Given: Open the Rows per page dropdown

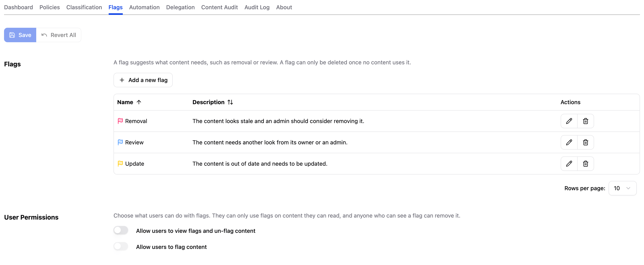Looking at the screenshot, I should click(622, 188).
